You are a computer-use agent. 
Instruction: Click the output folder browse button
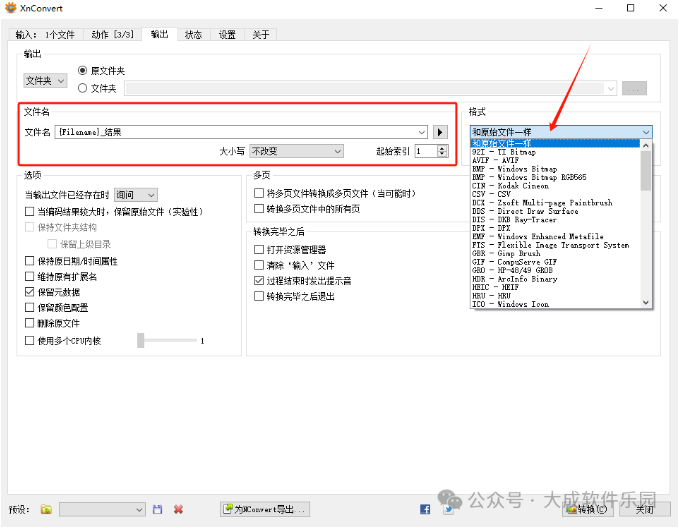pyautogui.click(x=633, y=88)
